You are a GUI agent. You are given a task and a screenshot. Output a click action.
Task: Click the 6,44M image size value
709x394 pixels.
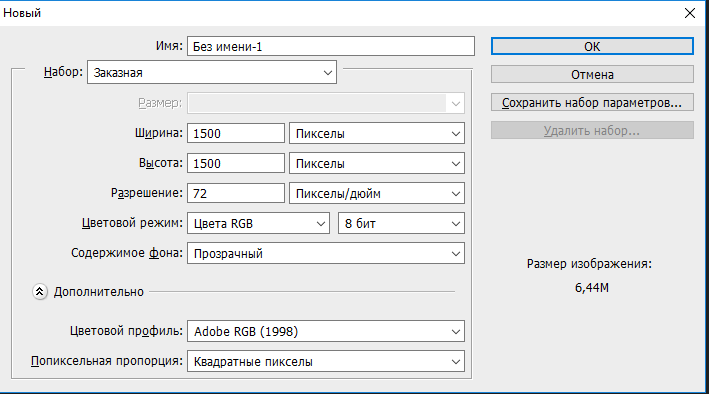click(x=591, y=287)
